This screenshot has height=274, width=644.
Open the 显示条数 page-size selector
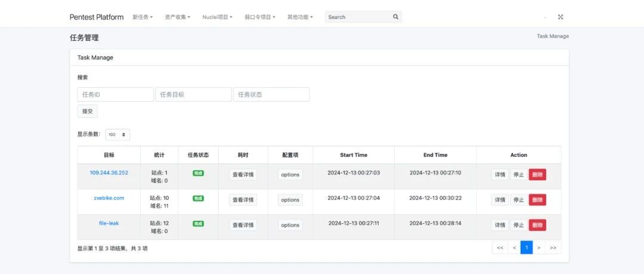[117, 134]
